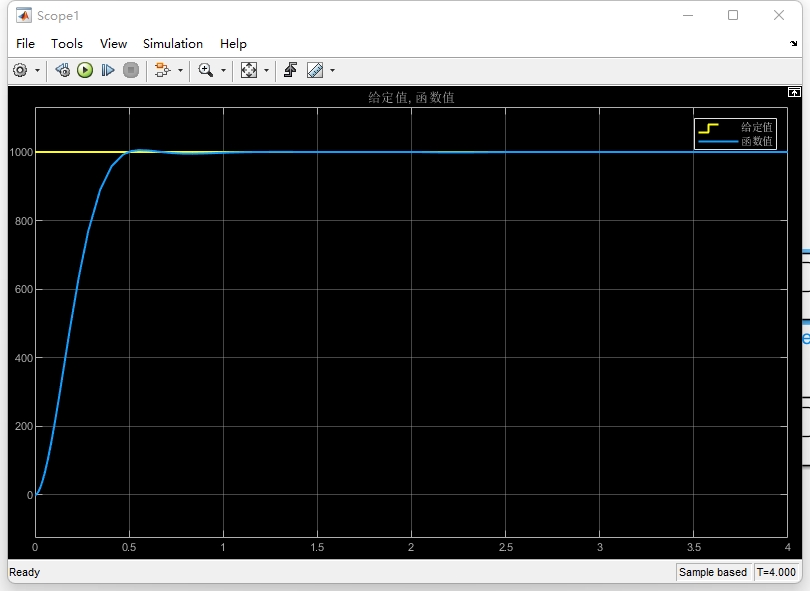The width and height of the screenshot is (810, 591).
Task: Minimize the Scope1 window
Action: [x=688, y=15]
